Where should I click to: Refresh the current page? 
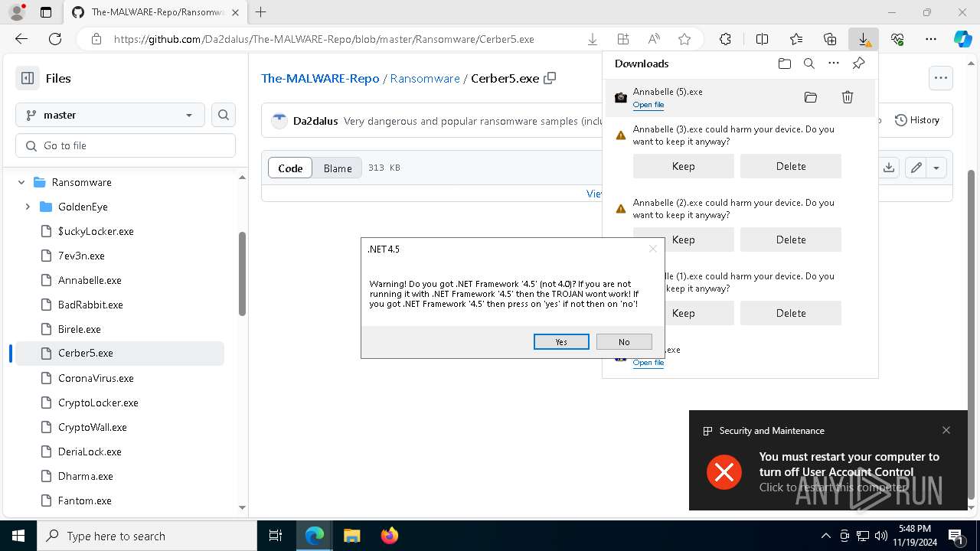tap(55, 39)
